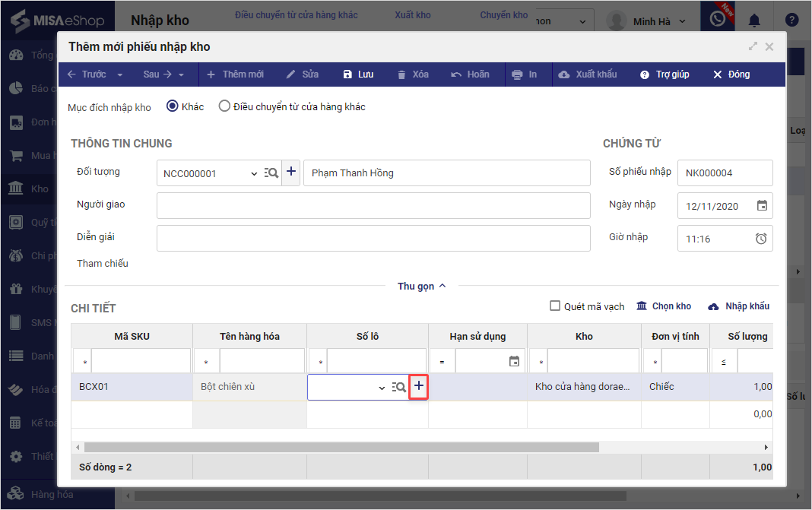Click the Số phiếu nhập field
This screenshot has height=510, width=812.
(x=725, y=173)
